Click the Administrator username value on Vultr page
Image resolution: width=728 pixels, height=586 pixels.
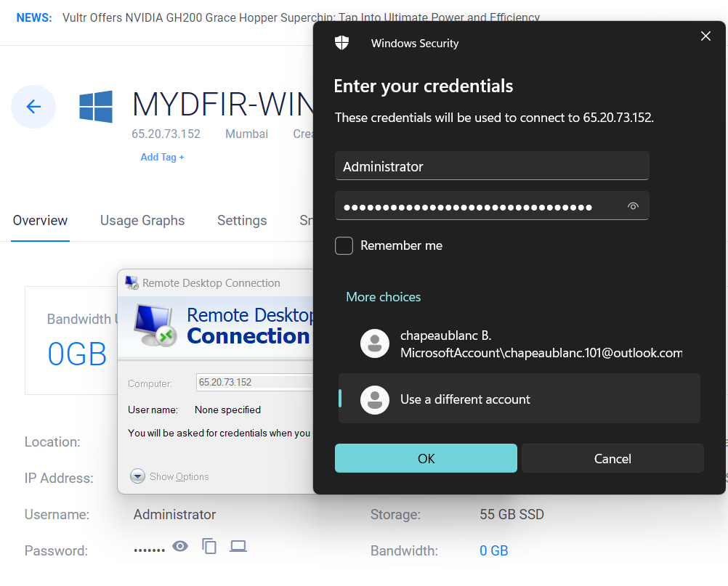[x=174, y=515]
